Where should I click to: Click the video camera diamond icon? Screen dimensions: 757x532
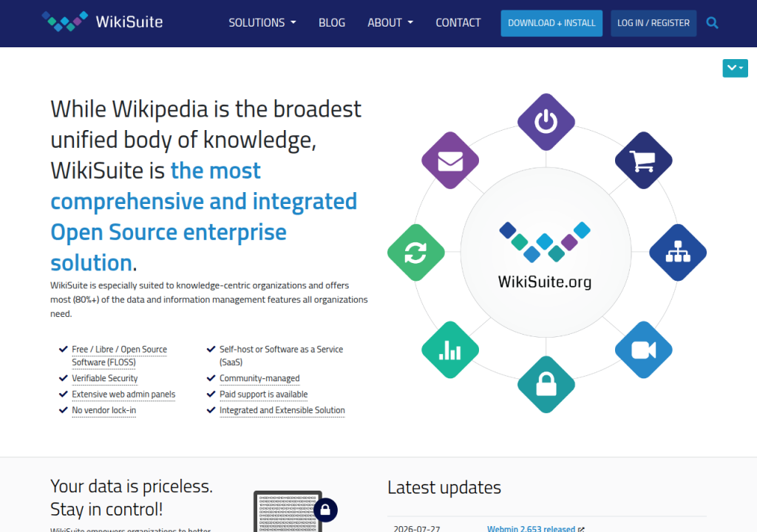click(x=644, y=350)
